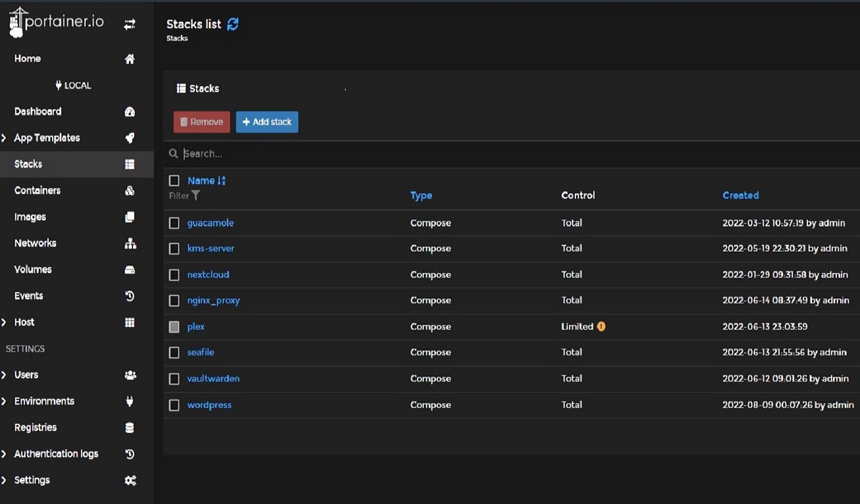Check the nextcloud stack checkbox
The height and width of the screenshot is (504, 860).
point(174,274)
